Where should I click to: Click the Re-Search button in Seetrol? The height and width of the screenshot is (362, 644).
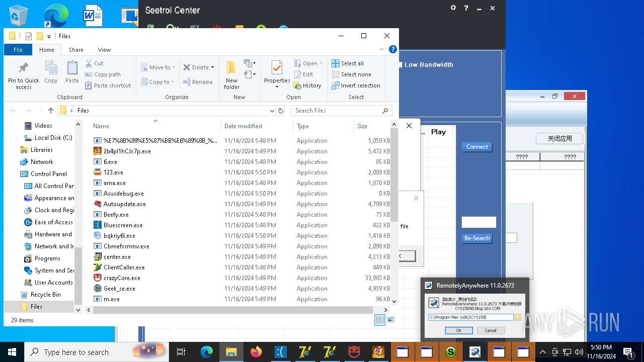tap(477, 238)
